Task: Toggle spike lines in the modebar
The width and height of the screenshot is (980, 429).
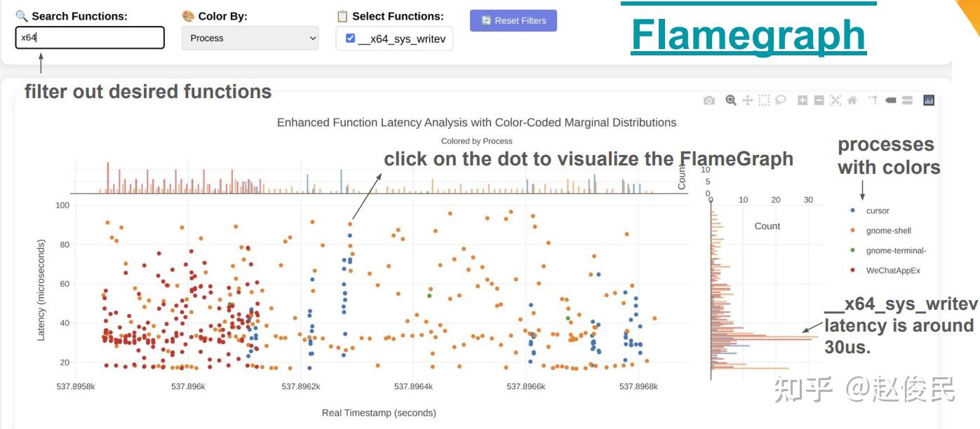Action: click(x=873, y=100)
